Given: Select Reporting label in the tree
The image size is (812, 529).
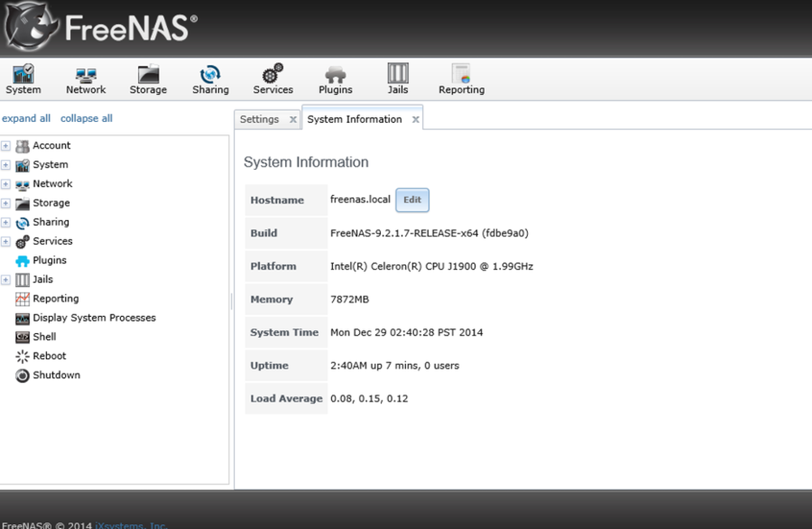Looking at the screenshot, I should pos(56,298).
